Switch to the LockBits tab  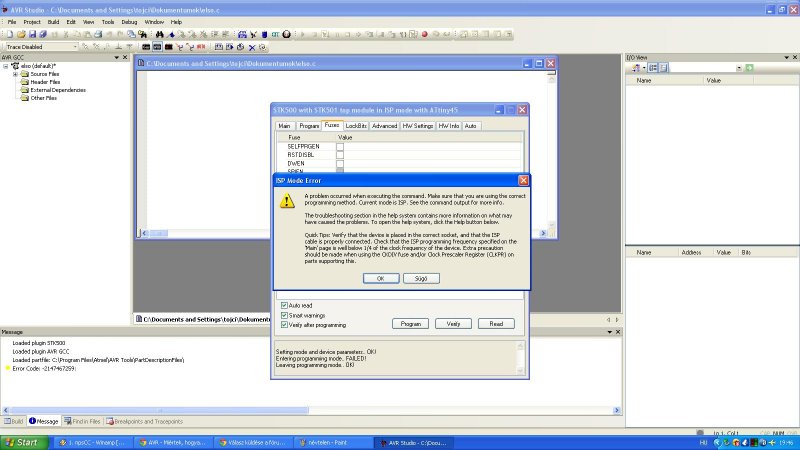click(x=356, y=126)
